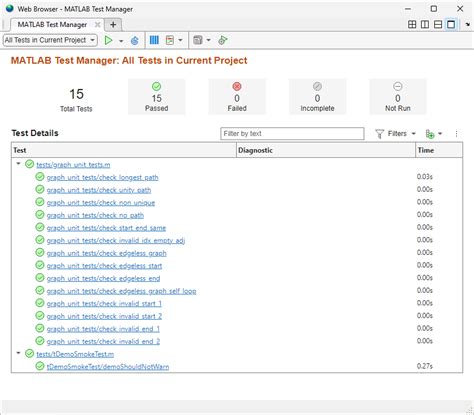Filter results by the 0 Incomplete tile

click(317, 97)
